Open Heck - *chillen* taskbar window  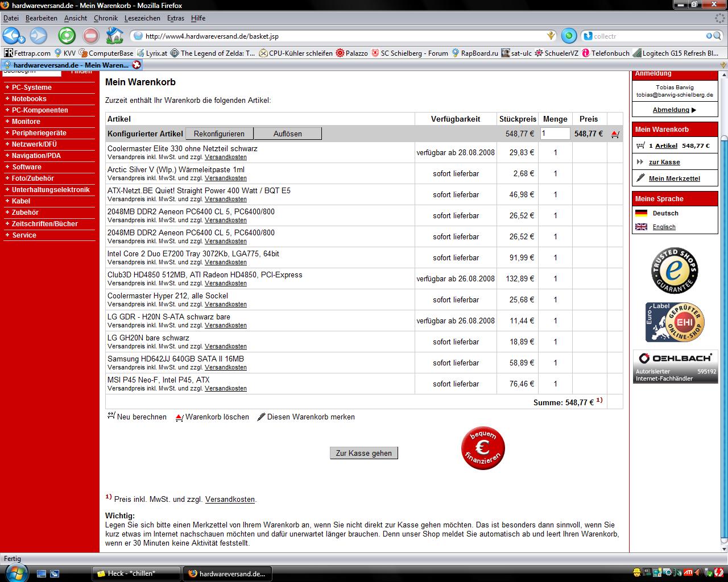[136, 573]
